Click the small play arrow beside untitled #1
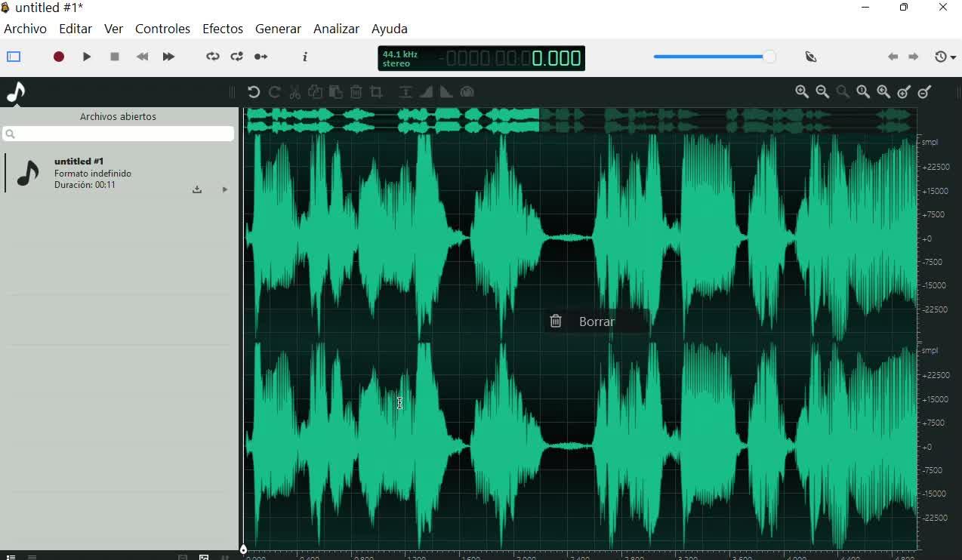Image resolution: width=962 pixels, height=560 pixels. click(224, 189)
